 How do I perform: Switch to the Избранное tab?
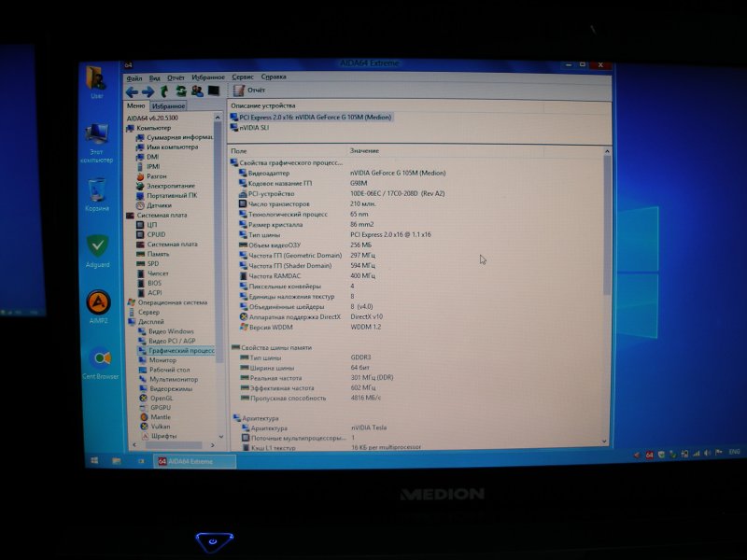[168, 106]
